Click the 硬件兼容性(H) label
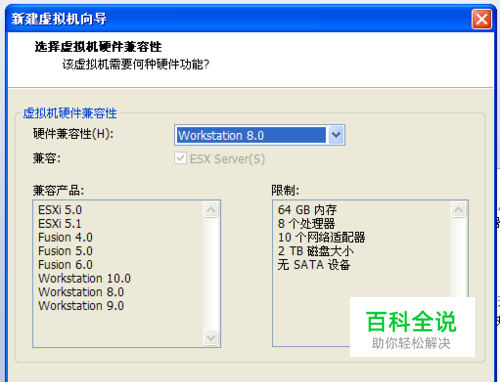The image size is (500, 382). (73, 134)
